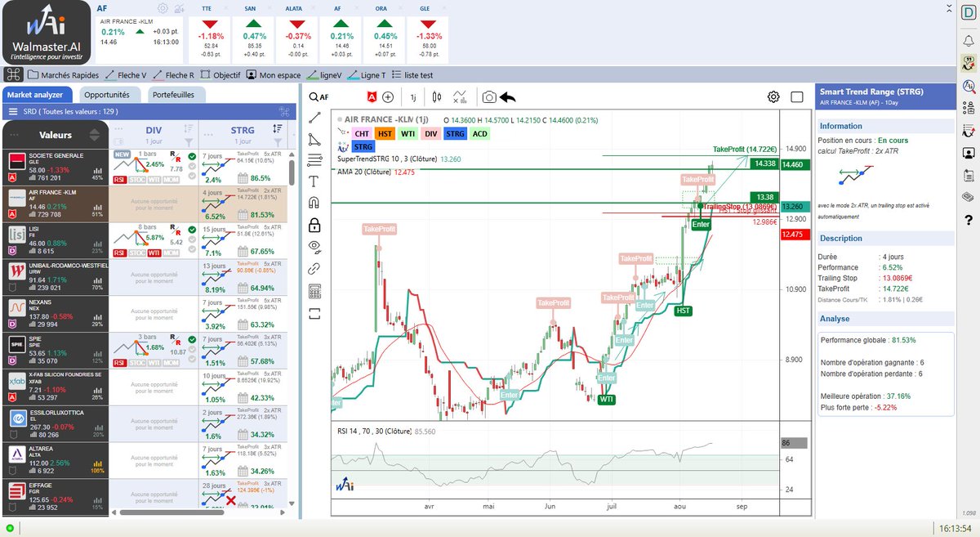Open the command grid icon in shortcuts bar
The height and width of the screenshot is (537, 980).
pyautogui.click(x=13, y=74)
